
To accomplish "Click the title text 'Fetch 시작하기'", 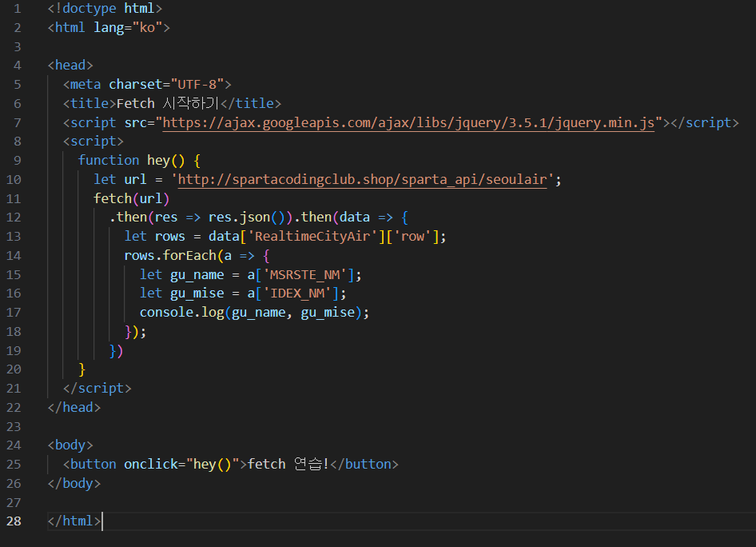I will point(167,103).
